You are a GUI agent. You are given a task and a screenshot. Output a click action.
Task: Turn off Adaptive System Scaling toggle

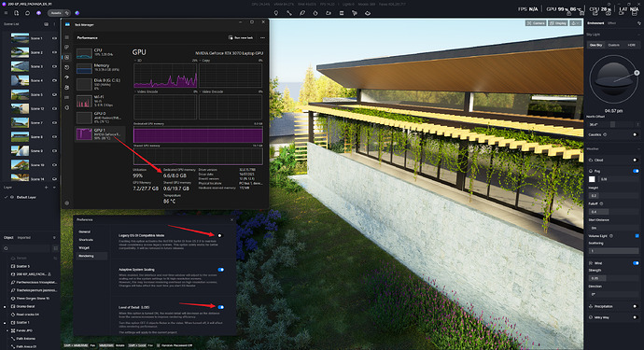coord(221,270)
